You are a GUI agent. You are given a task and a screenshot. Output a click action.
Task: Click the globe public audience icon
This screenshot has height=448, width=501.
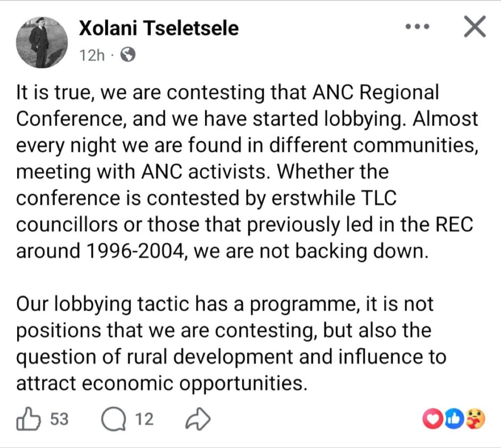click(x=128, y=55)
